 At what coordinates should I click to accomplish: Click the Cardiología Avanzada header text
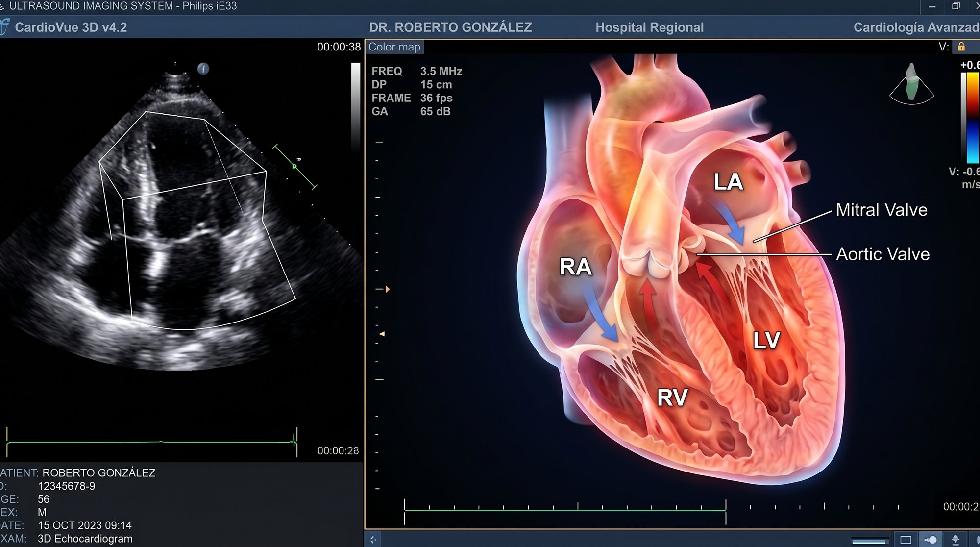pyautogui.click(x=916, y=27)
